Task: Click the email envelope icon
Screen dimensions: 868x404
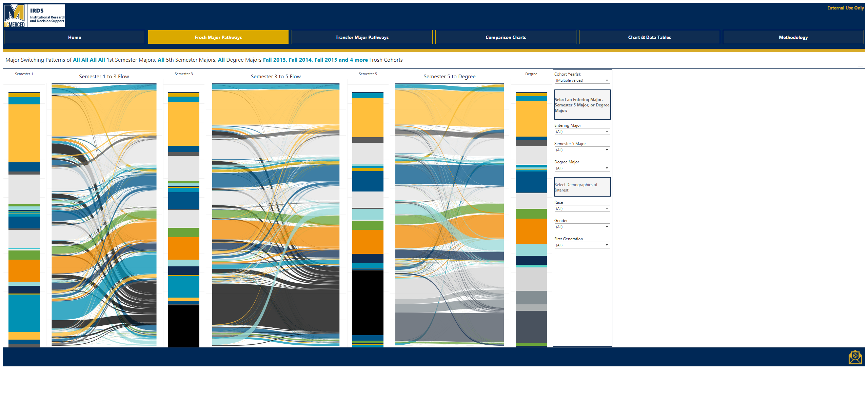Action: [x=855, y=357]
